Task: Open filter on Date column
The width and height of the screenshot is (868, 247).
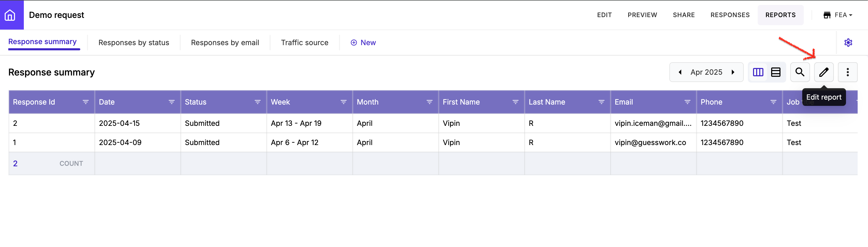Action: click(171, 102)
